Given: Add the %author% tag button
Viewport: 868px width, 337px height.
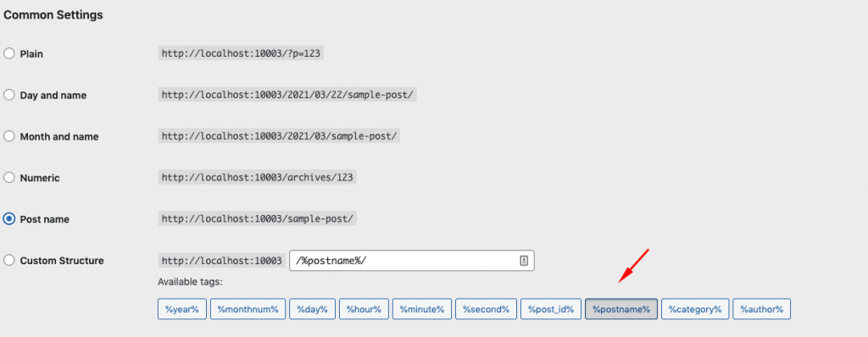Looking at the screenshot, I should click(x=762, y=309).
